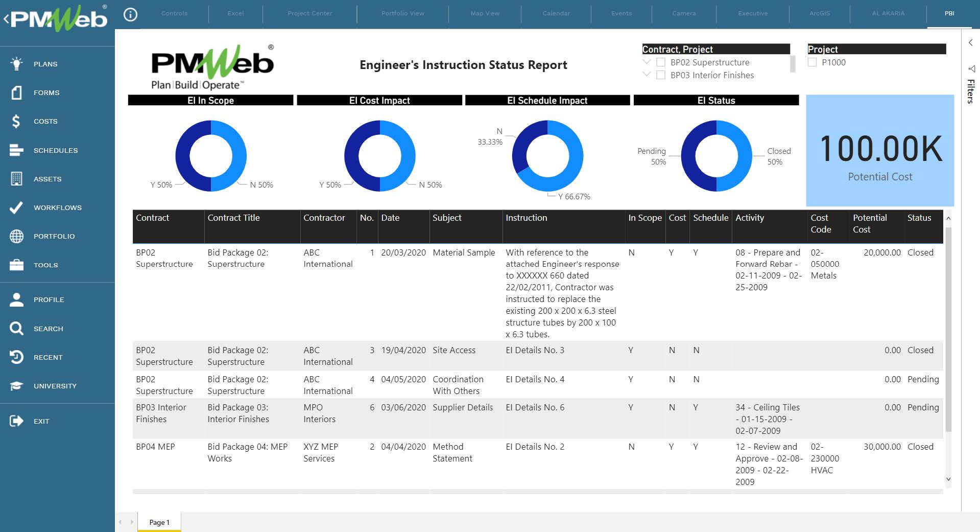Select the Workflows icon
The image size is (980, 532).
click(x=16, y=207)
